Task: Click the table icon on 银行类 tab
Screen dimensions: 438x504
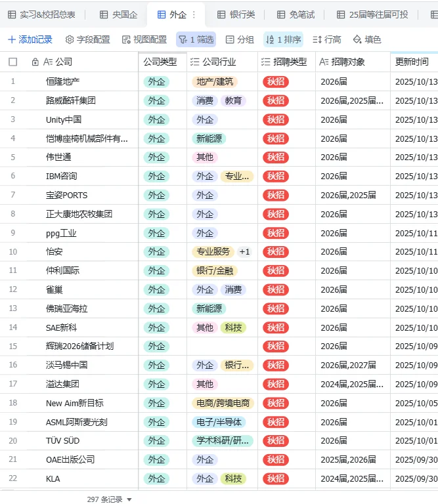Action: 221,15
